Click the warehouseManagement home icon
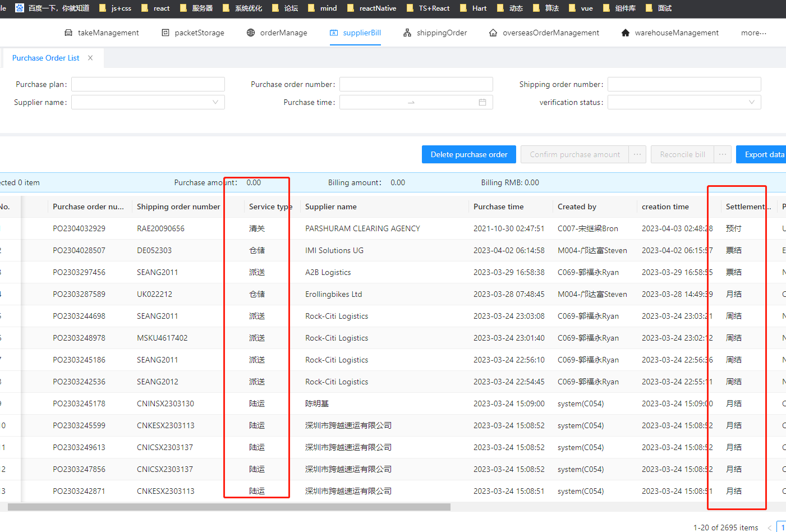Screen dimensions: 786x532 (x=626, y=33)
